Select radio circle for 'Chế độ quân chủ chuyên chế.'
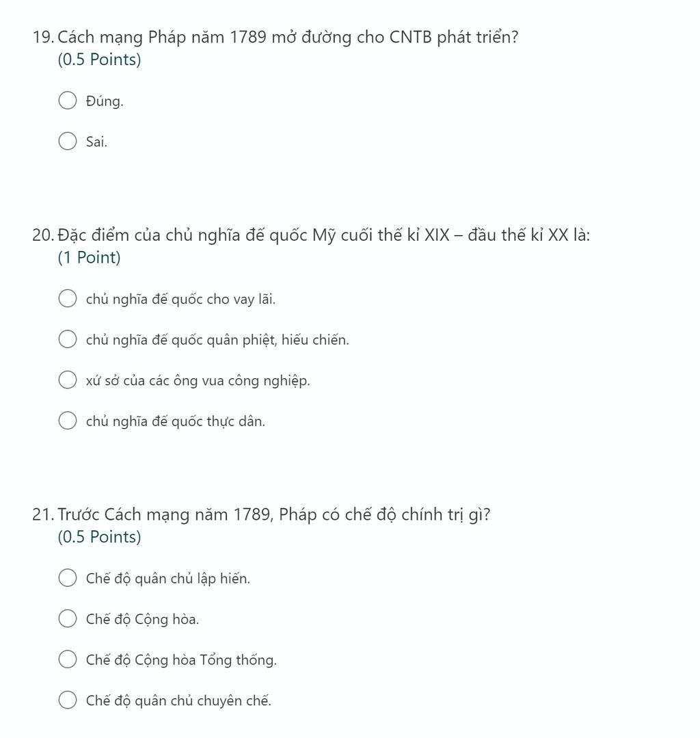 pos(67,700)
